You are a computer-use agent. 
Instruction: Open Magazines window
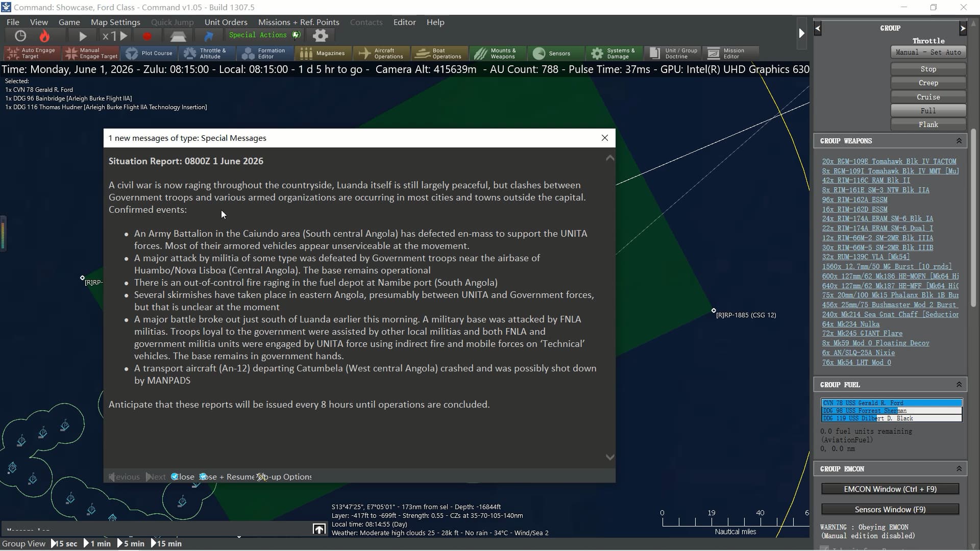(324, 53)
